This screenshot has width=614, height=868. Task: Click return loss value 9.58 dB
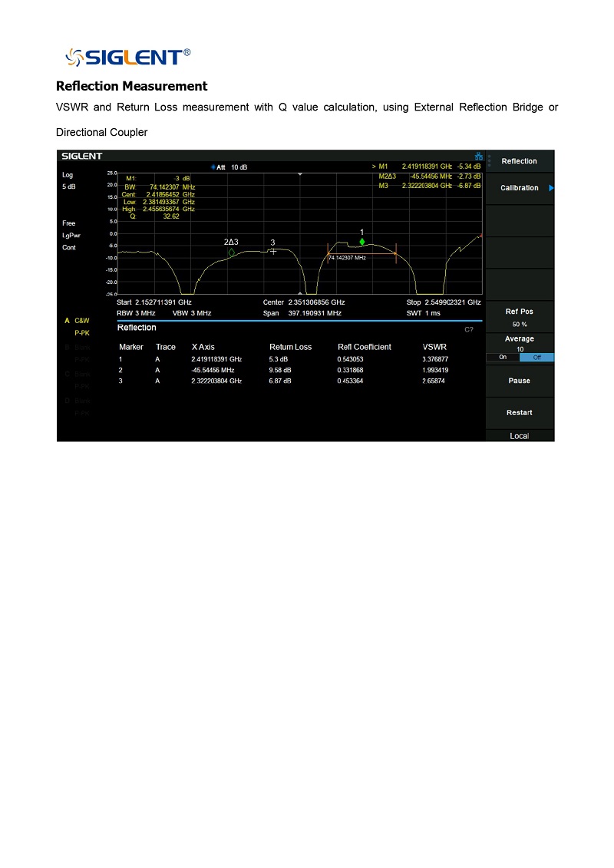[x=280, y=371]
